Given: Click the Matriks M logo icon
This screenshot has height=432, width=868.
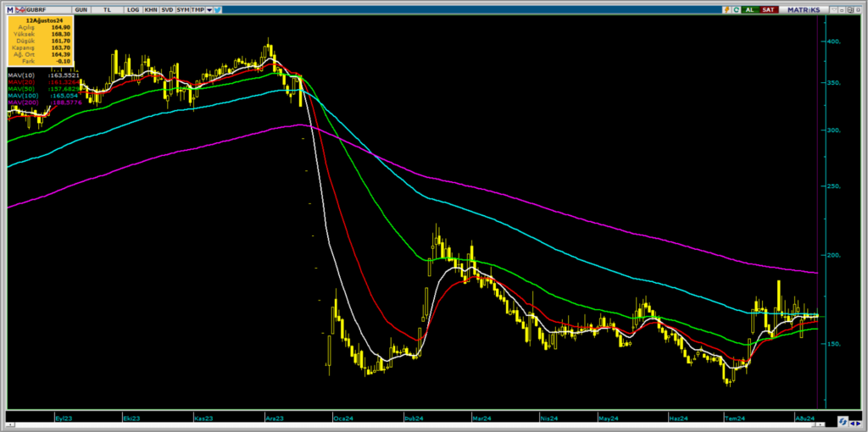Looking at the screenshot, I should click(x=10, y=9).
